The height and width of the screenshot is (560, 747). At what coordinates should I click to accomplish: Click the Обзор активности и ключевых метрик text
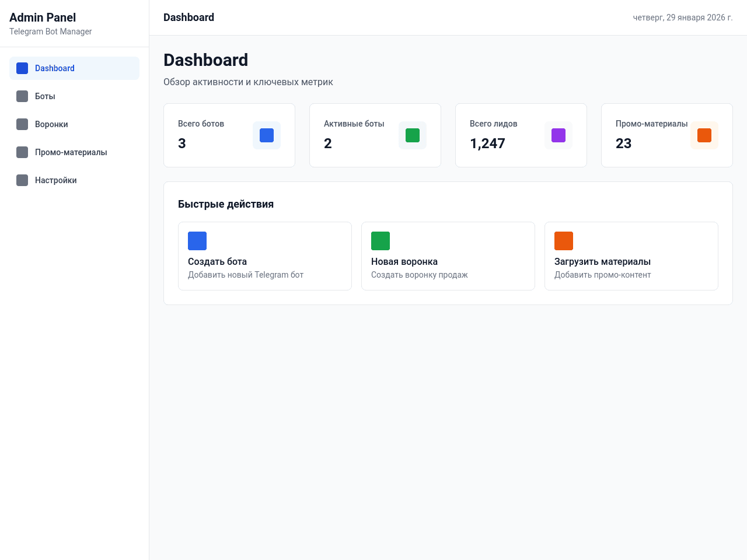248,82
